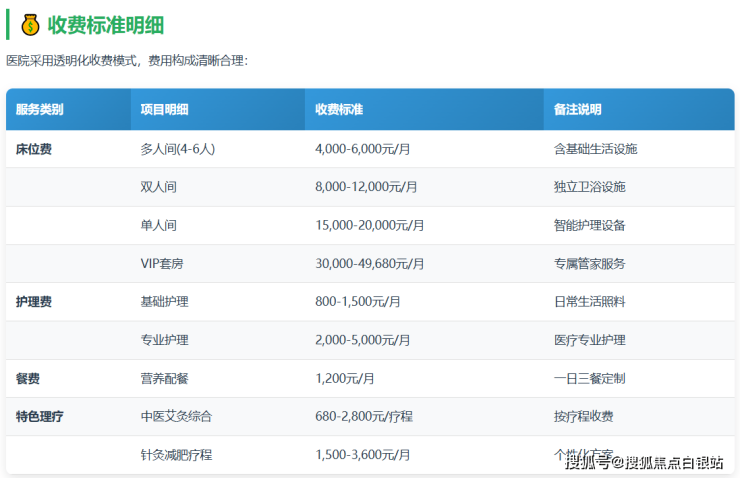The height and width of the screenshot is (478, 740).
Task: Select the VIP套房 row item
Action: 162,264
